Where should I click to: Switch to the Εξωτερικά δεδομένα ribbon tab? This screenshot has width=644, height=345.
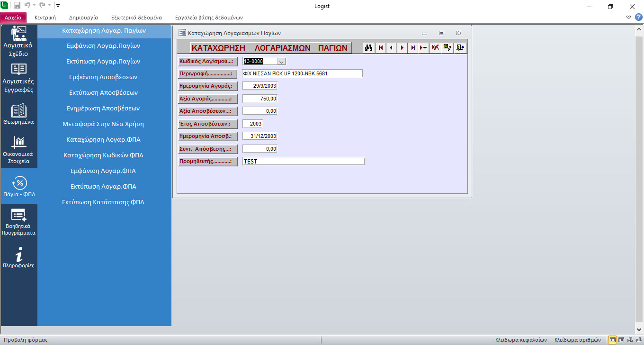tap(136, 18)
